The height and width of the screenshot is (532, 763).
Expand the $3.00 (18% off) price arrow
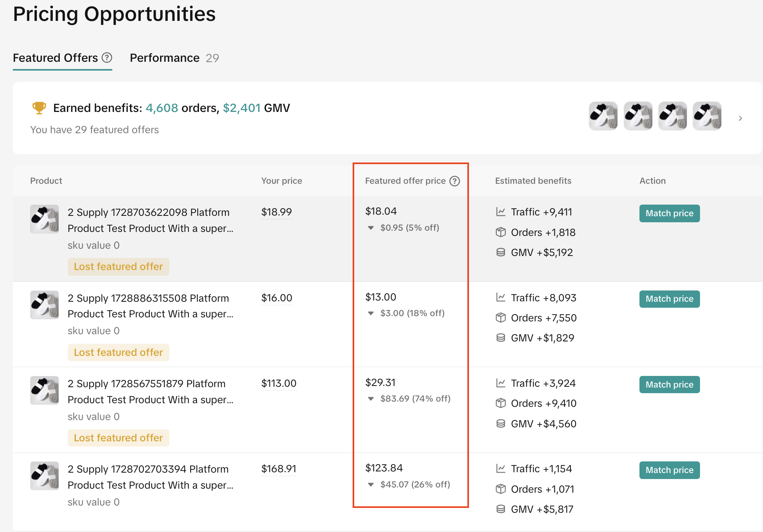tap(371, 313)
